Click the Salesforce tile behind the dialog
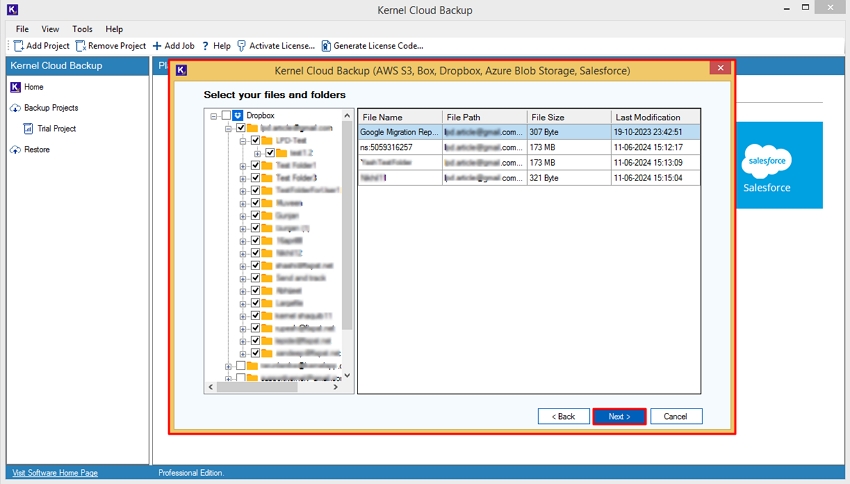 click(780, 165)
